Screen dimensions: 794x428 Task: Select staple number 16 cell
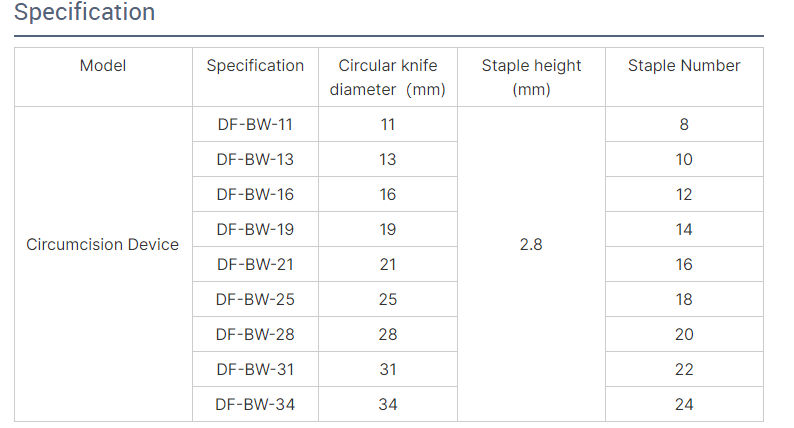684,265
